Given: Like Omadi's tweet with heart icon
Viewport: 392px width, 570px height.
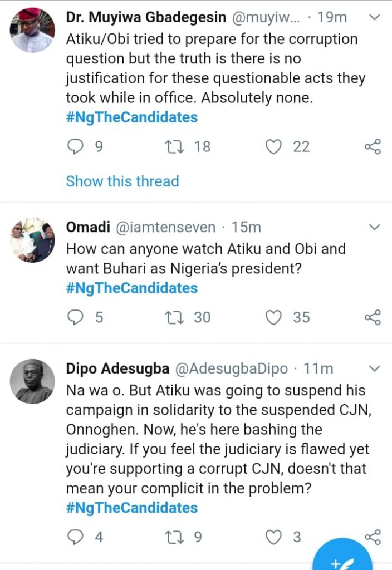Looking at the screenshot, I should tap(273, 317).
